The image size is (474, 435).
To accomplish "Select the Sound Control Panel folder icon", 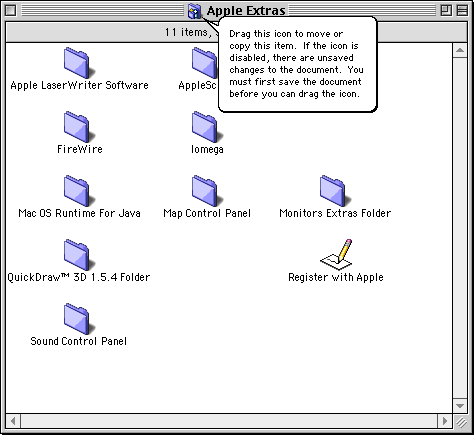I will (79, 319).
